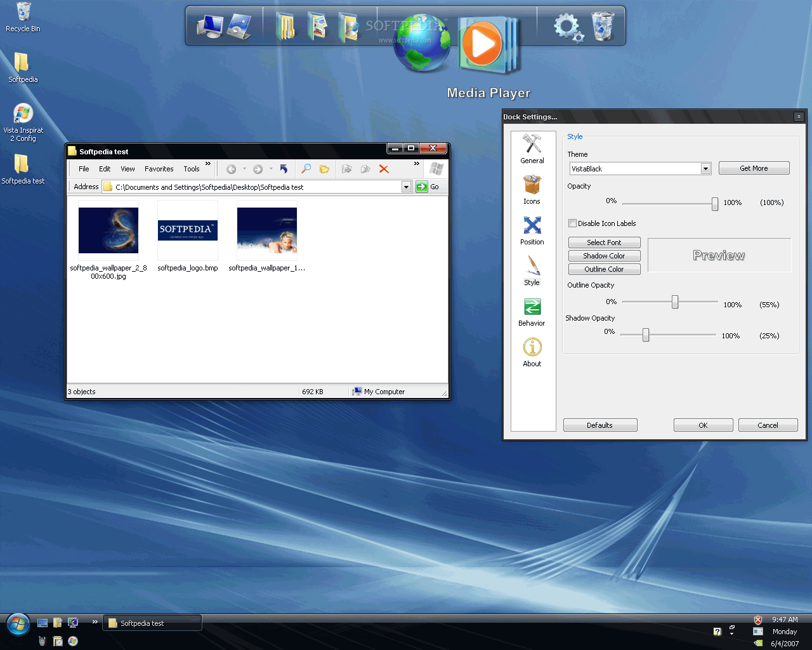Click the Forward arrow in Explorer toolbar
Screen dimensions: 812x650
(258, 169)
